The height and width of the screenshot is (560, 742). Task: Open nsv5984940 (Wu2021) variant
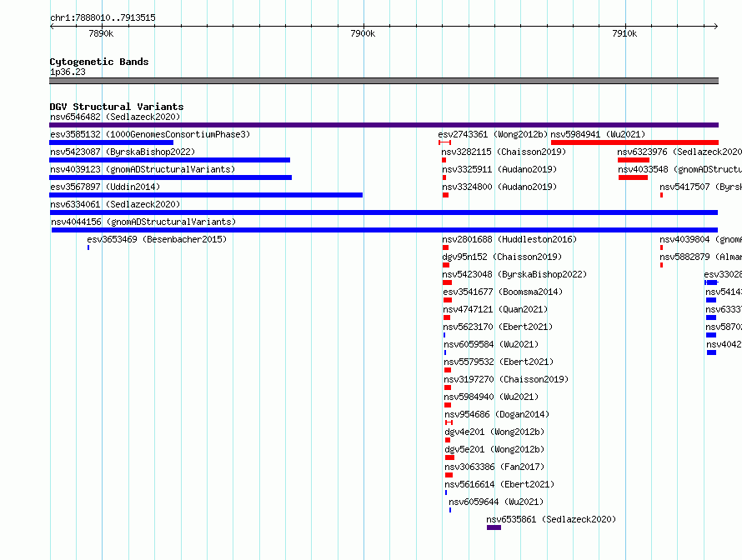pos(491,397)
